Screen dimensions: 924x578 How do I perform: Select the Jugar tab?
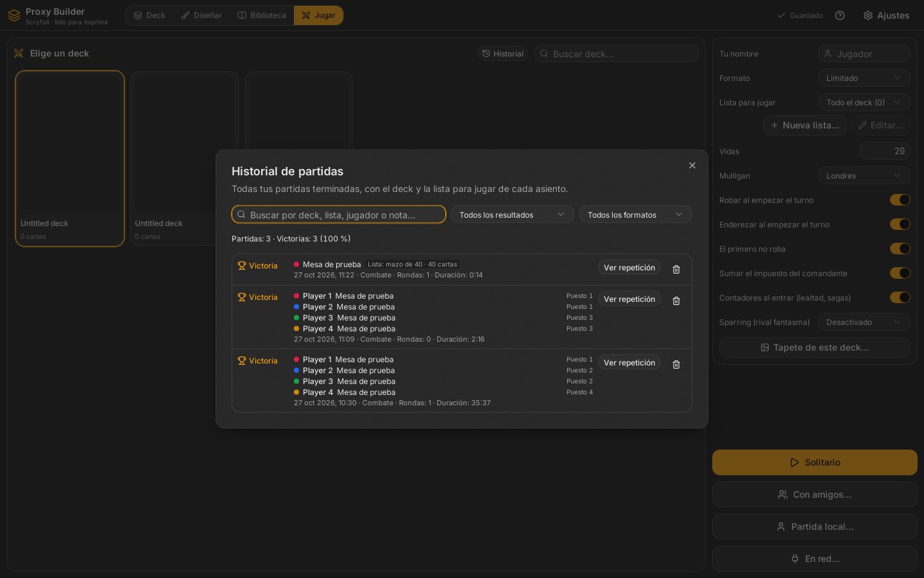pos(318,15)
